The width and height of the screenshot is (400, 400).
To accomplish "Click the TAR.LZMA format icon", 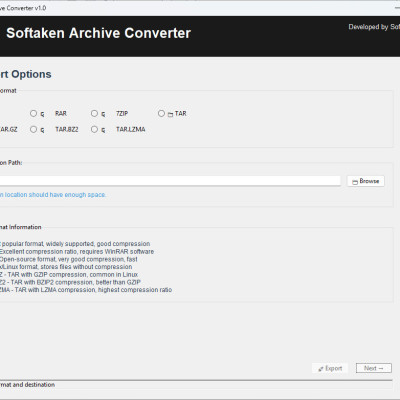I will [x=103, y=130].
